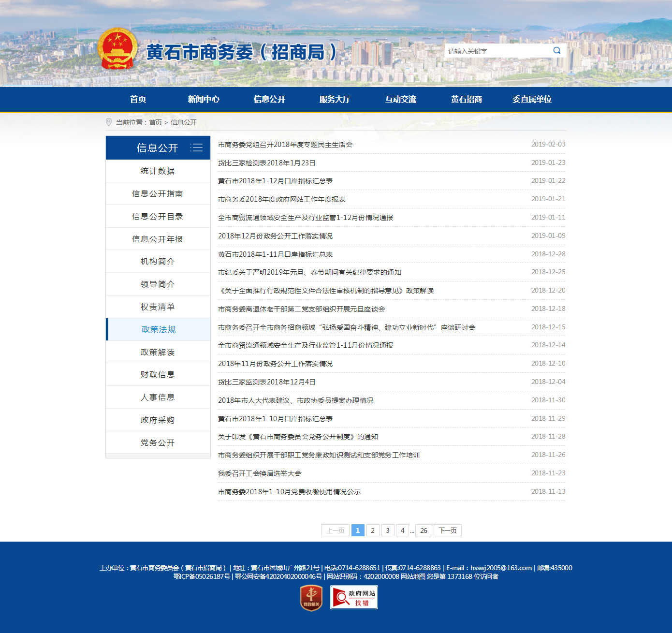Click the national emblem logo

tap(117, 49)
